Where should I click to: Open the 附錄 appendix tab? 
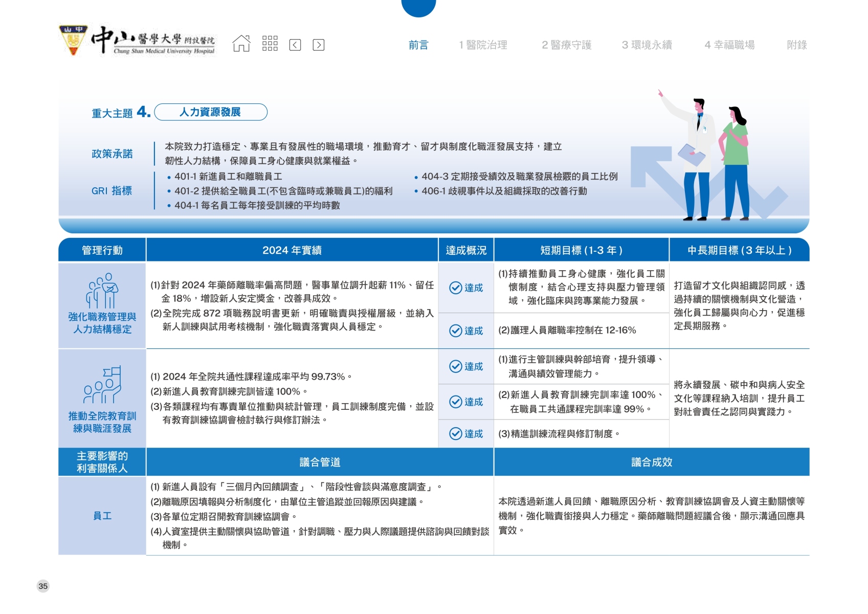pyautogui.click(x=796, y=45)
